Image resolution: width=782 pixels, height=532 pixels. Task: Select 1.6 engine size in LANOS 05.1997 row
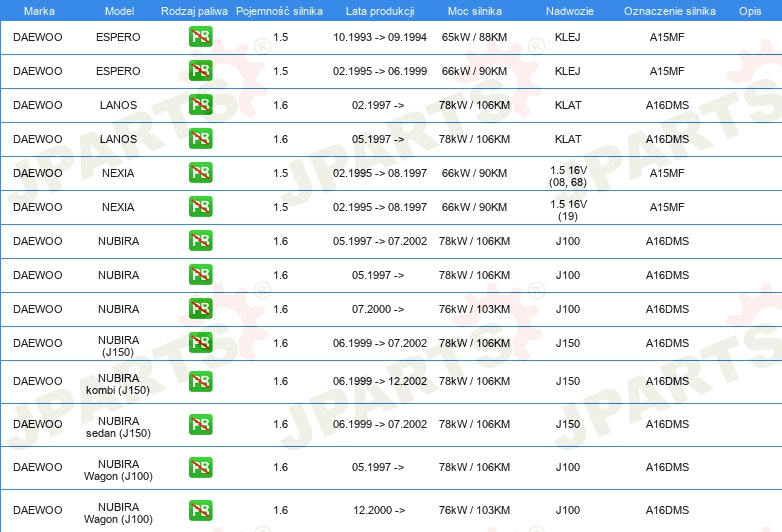(281, 139)
